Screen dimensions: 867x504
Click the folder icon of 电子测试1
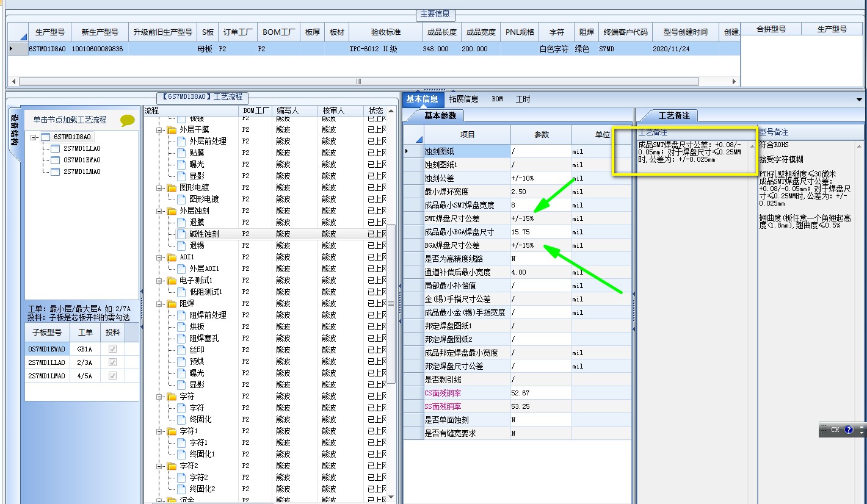[172, 281]
